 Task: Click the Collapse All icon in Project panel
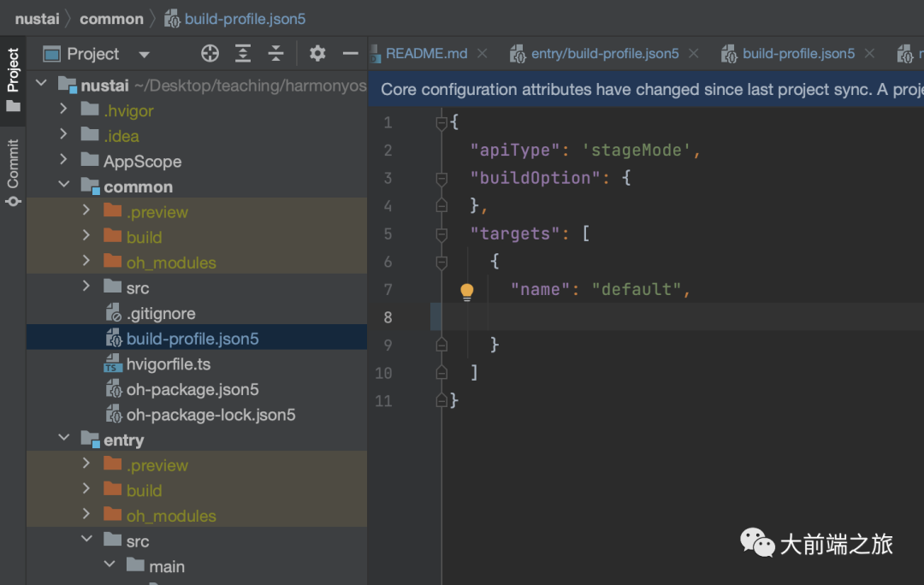[x=275, y=54]
